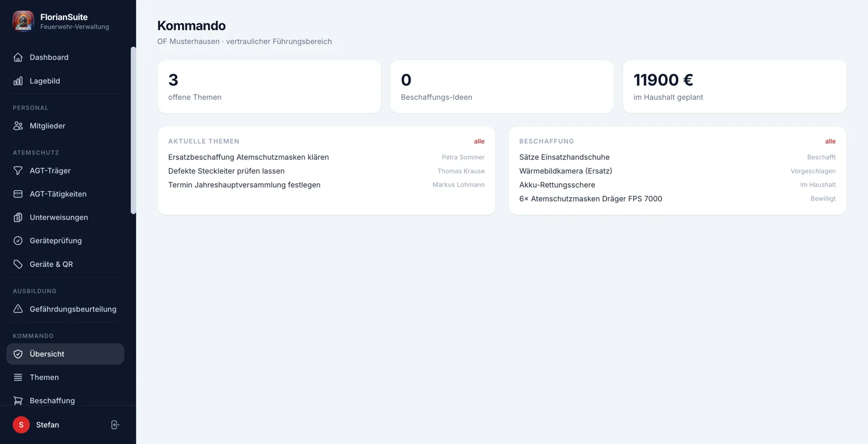Select Übersicht under Kommando

[65, 354]
